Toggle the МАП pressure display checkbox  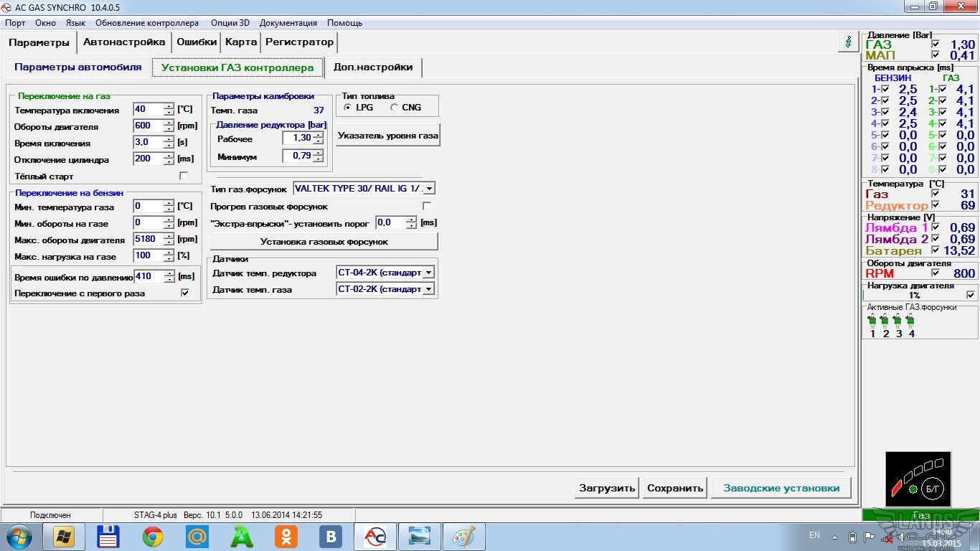tap(936, 55)
